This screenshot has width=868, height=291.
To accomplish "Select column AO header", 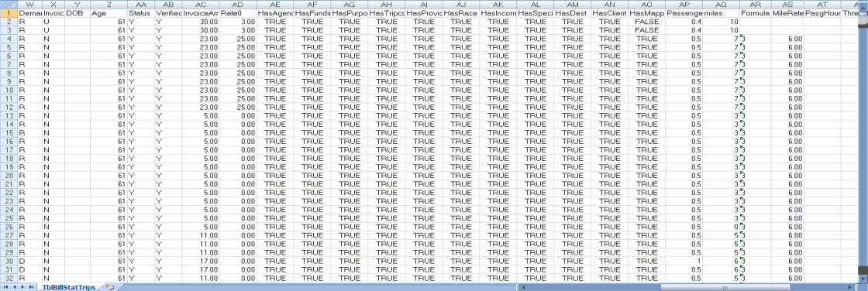I will pos(646,5).
